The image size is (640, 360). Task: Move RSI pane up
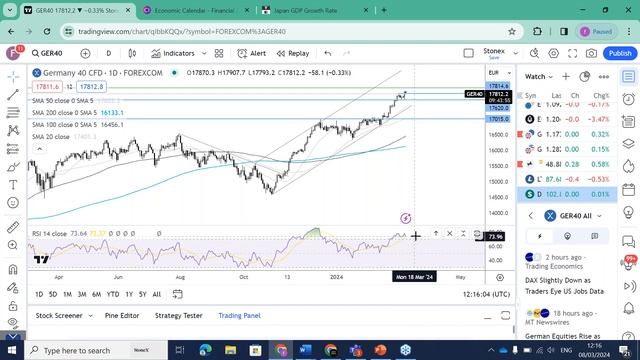[x=436, y=233]
